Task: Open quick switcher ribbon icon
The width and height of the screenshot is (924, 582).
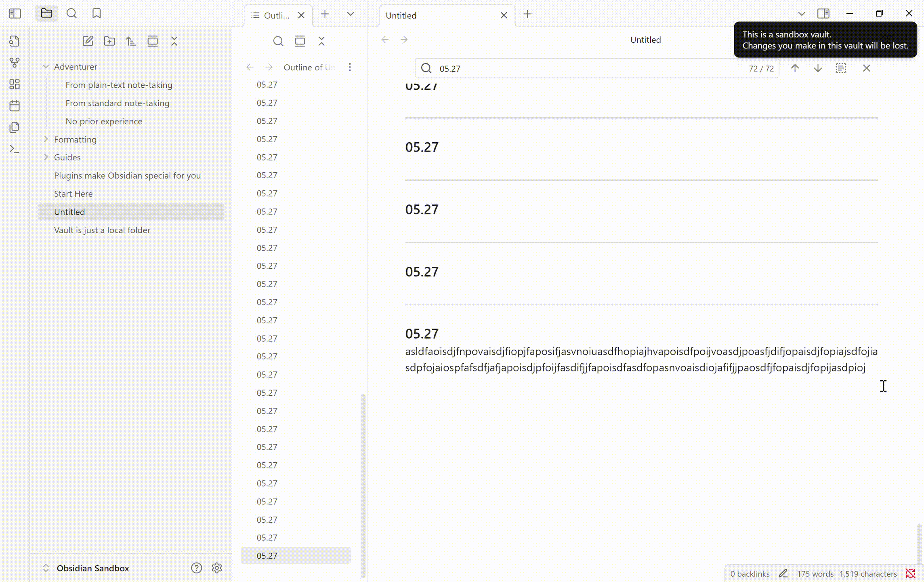Action: [15, 41]
